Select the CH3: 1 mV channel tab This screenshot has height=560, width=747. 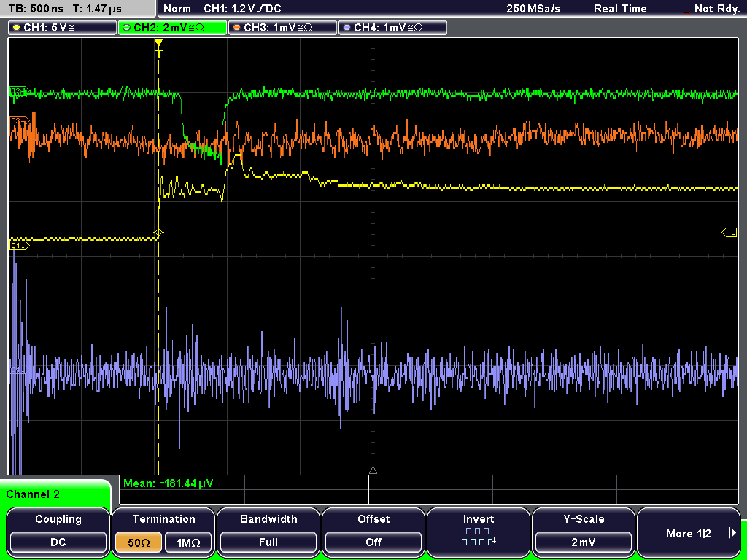pyautogui.click(x=282, y=28)
